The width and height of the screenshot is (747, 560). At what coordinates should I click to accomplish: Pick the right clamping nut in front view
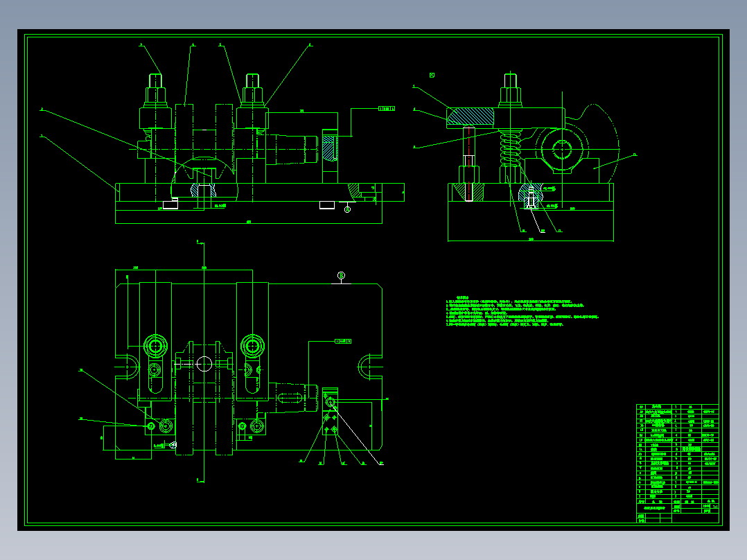tap(252, 96)
